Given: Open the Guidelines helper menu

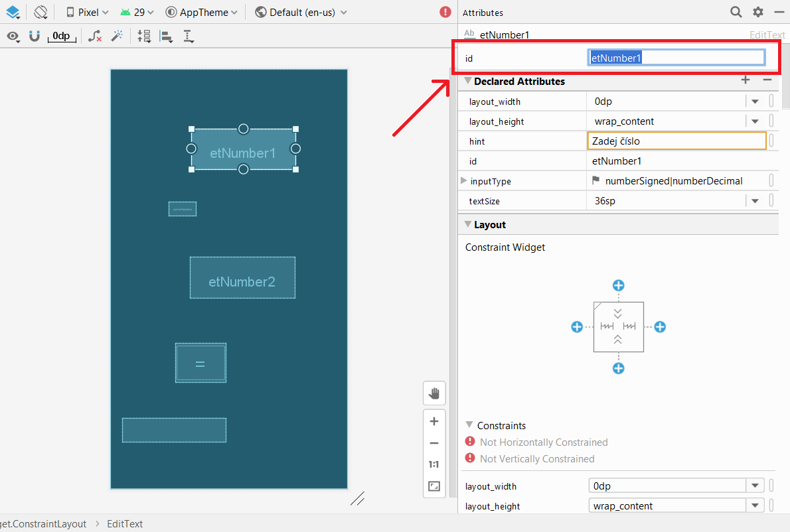Looking at the screenshot, I should [x=189, y=36].
